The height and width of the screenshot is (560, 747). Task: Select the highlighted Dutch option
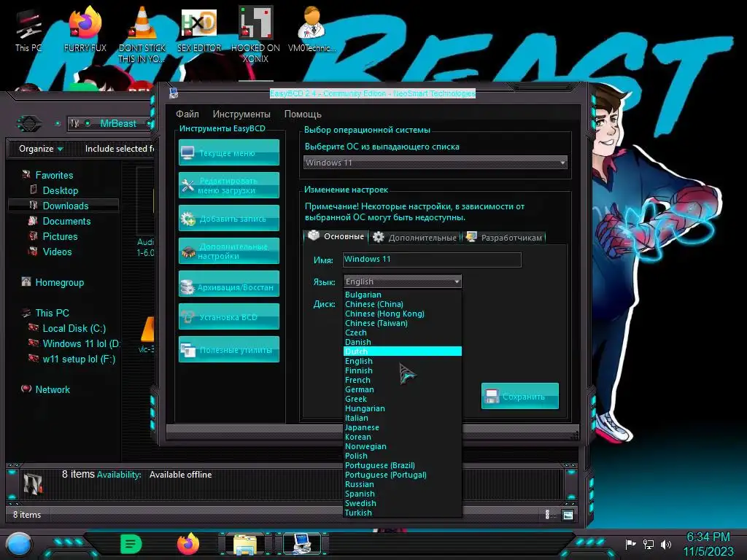point(402,351)
